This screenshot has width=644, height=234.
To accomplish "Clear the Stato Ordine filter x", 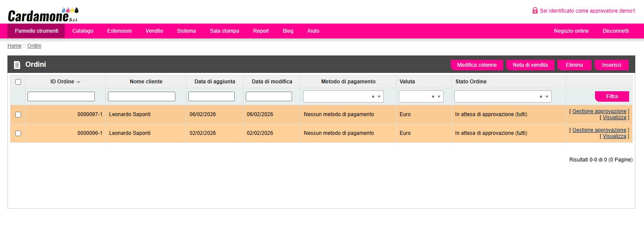I will click(541, 96).
